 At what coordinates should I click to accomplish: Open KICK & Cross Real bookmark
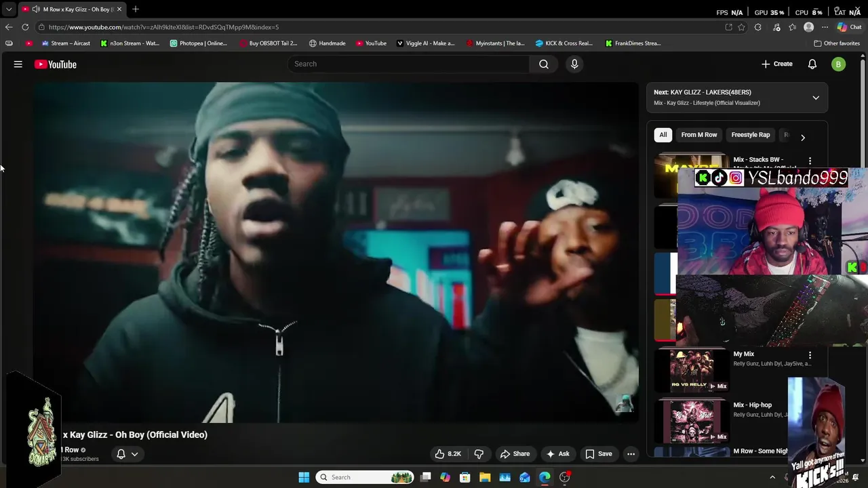tap(564, 43)
